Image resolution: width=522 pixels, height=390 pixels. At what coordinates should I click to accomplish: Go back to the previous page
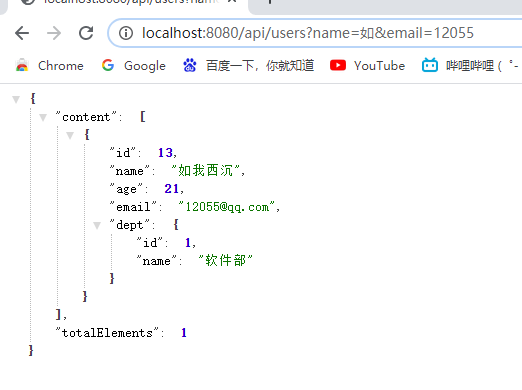point(22,33)
